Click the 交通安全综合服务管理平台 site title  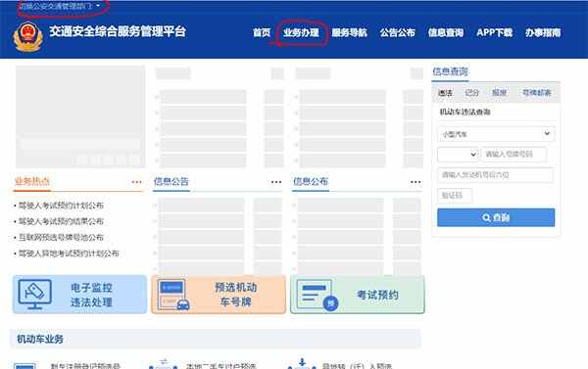coord(118,31)
